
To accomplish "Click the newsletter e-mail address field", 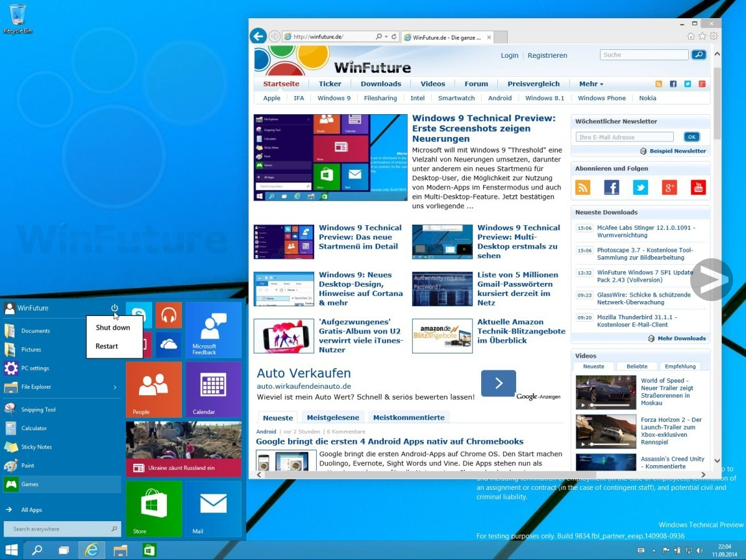I will (x=625, y=137).
